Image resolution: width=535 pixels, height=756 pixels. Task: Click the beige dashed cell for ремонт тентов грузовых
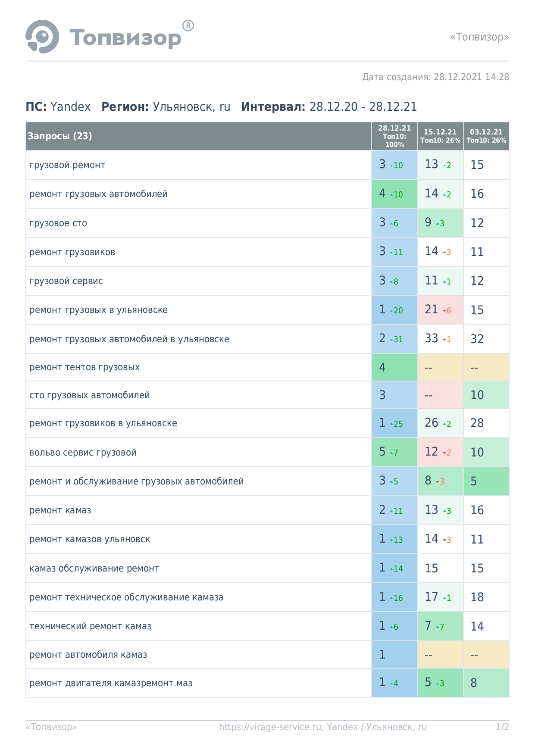click(440, 367)
